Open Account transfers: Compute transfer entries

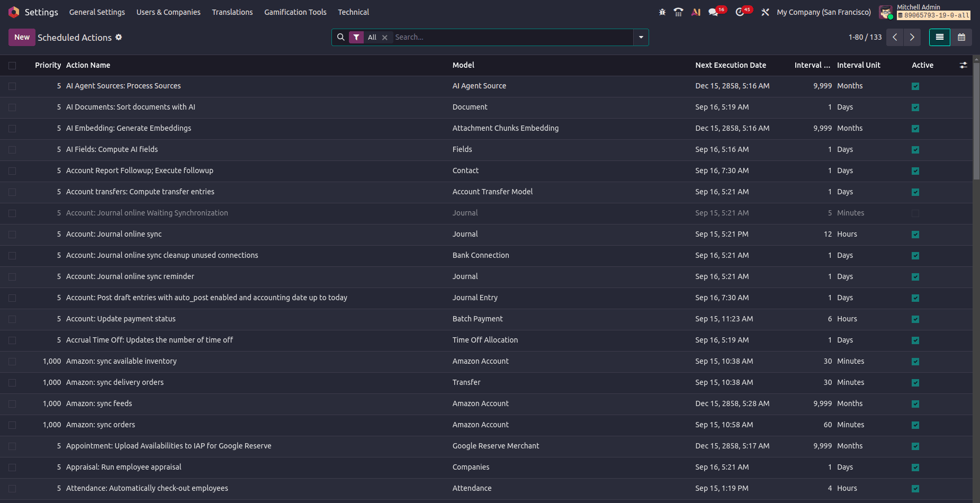[x=140, y=192]
